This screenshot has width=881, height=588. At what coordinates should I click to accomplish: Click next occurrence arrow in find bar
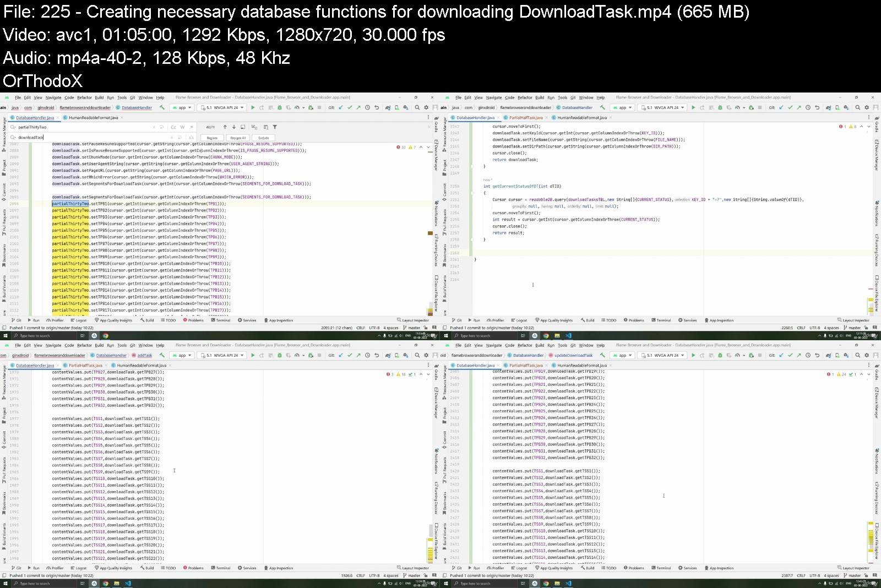click(x=233, y=127)
